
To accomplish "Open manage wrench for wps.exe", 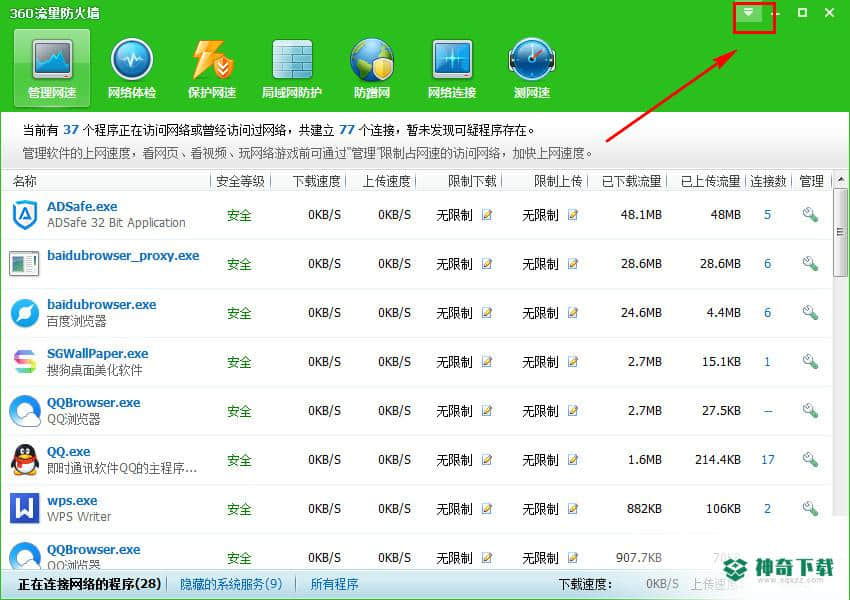I will (x=810, y=509).
